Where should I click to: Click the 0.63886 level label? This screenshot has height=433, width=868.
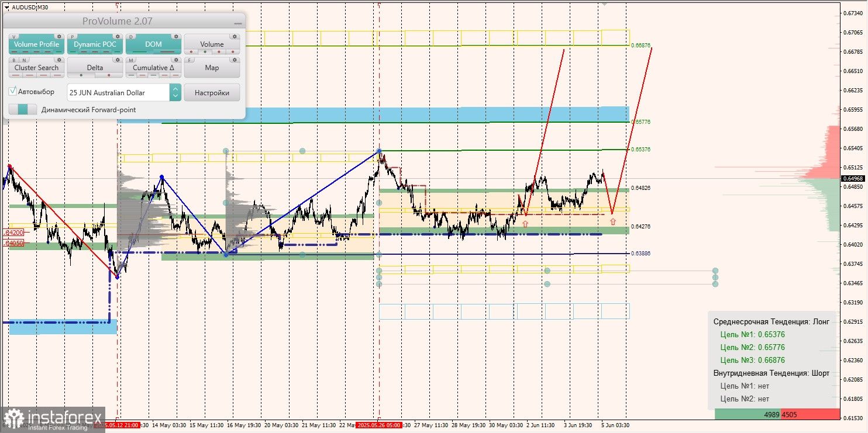(x=641, y=254)
